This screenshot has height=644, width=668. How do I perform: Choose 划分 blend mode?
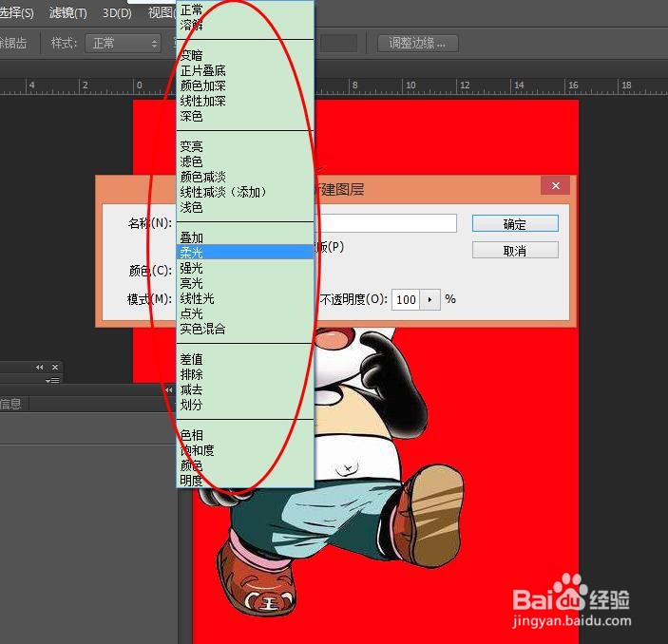tap(245, 405)
